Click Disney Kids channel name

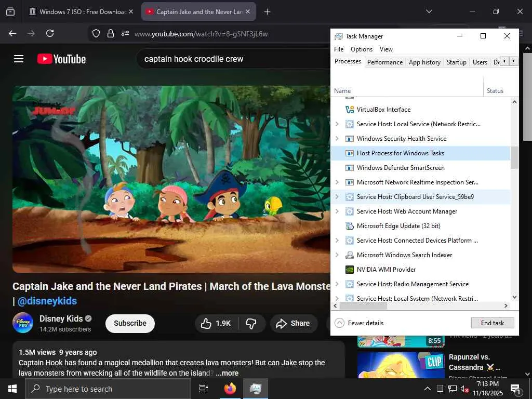click(61, 319)
